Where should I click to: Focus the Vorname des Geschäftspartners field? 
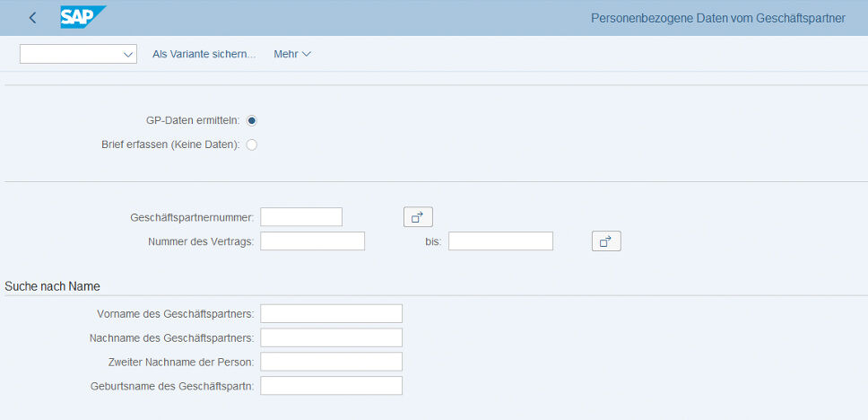[x=331, y=313]
